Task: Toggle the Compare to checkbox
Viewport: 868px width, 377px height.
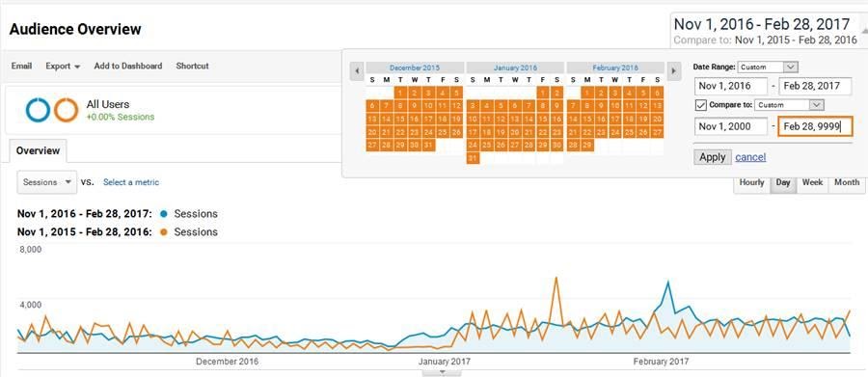Action: [700, 105]
